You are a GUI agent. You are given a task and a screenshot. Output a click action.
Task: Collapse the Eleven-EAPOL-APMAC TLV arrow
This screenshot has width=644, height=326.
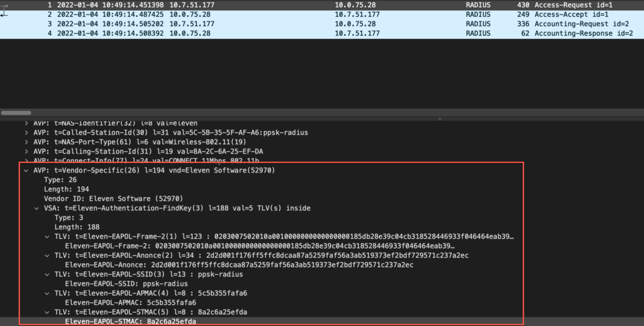click(47, 293)
